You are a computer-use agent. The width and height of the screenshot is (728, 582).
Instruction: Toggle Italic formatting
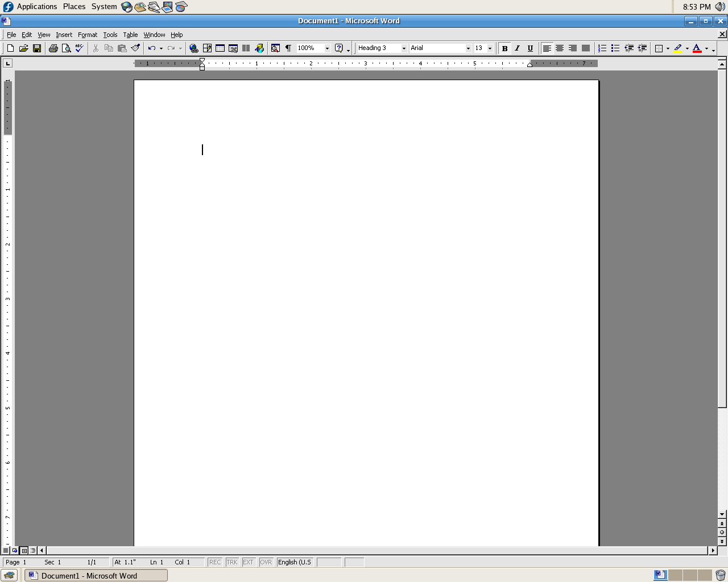point(518,48)
